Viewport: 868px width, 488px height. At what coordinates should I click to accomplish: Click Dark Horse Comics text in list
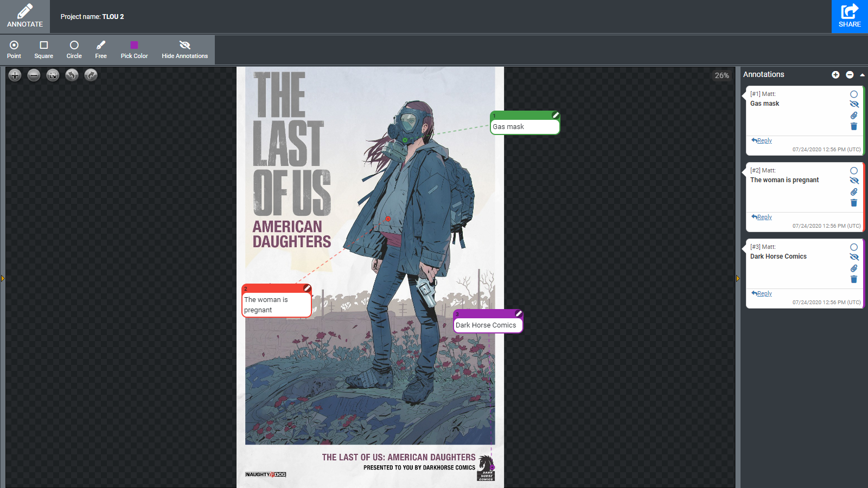click(x=778, y=256)
